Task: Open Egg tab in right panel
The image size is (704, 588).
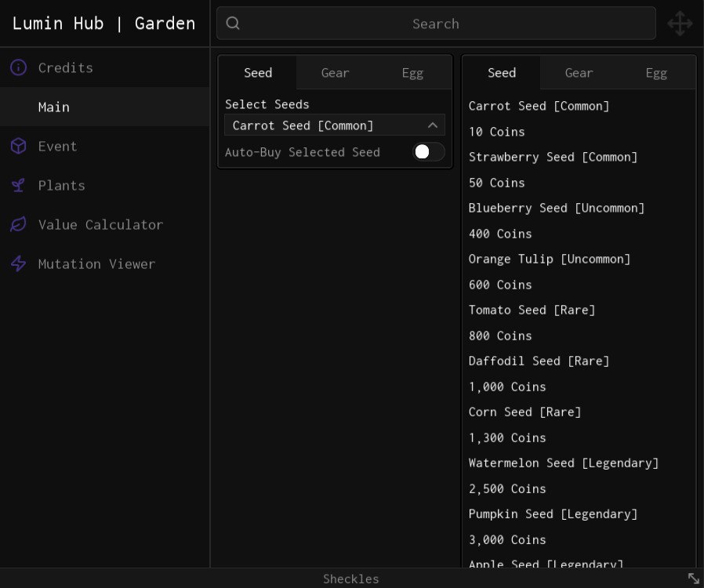Action: (x=656, y=73)
